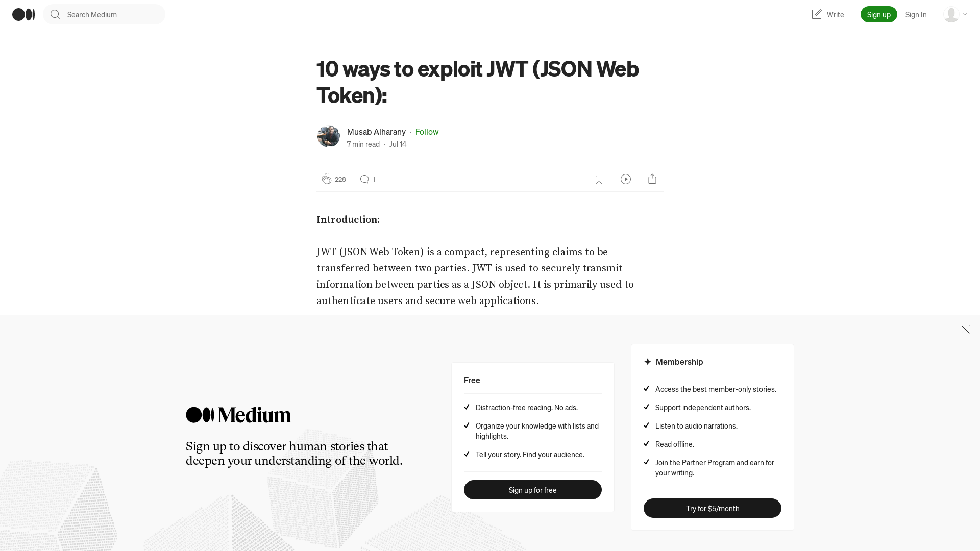Click Sign In menu item
Viewport: 980px width, 551px height.
tap(915, 14)
